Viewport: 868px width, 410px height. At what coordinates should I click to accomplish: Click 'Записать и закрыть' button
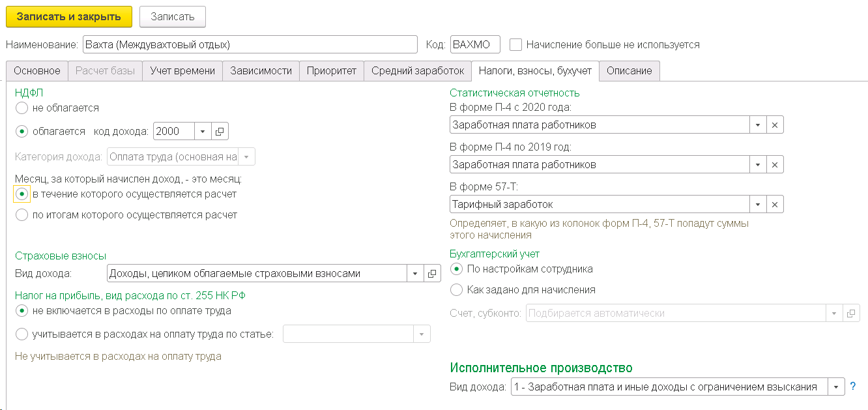69,17
